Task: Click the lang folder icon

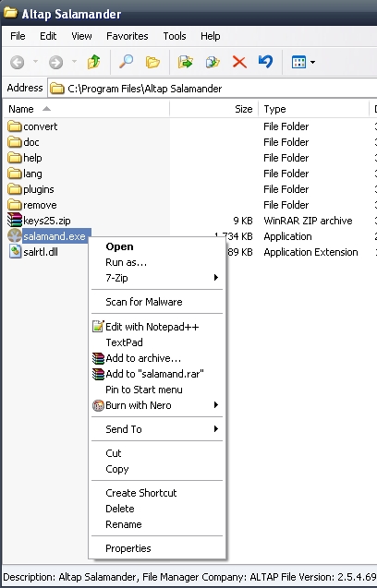Action: pyautogui.click(x=15, y=174)
